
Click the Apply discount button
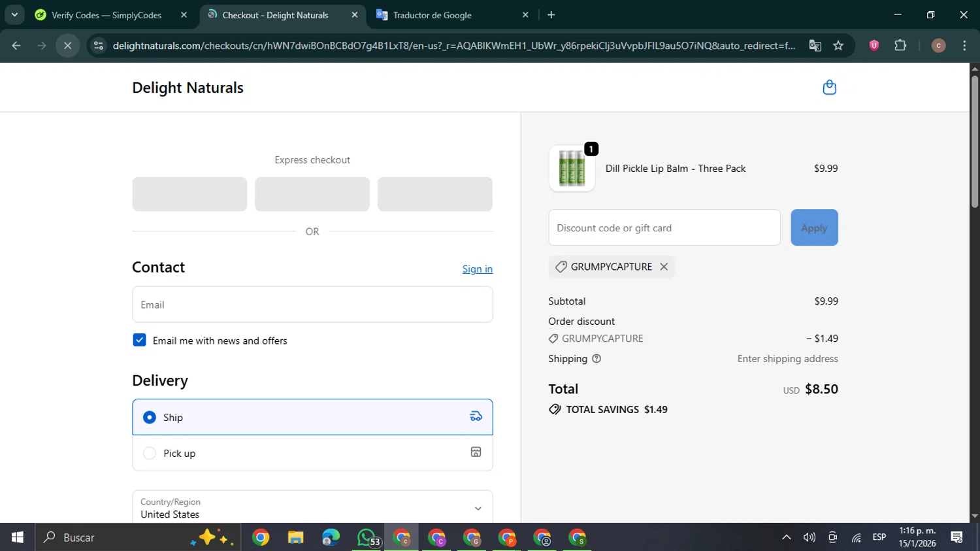coord(814,227)
